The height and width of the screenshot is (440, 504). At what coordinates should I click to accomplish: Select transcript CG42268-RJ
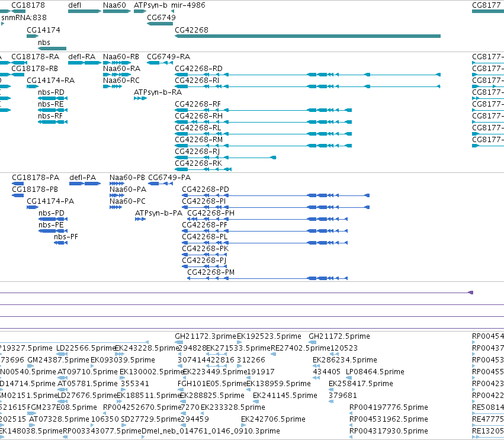tap(197, 152)
